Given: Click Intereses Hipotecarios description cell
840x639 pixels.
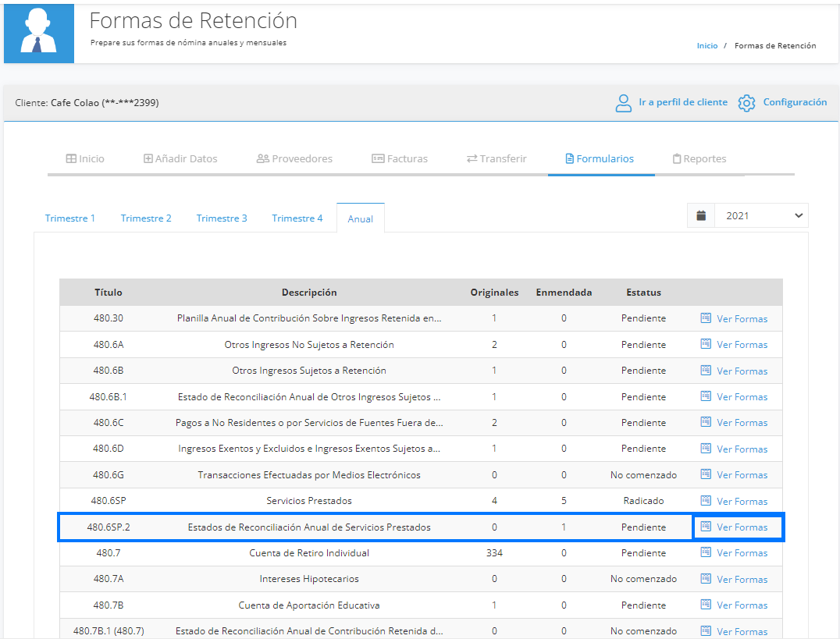Looking at the screenshot, I should pyautogui.click(x=309, y=579).
